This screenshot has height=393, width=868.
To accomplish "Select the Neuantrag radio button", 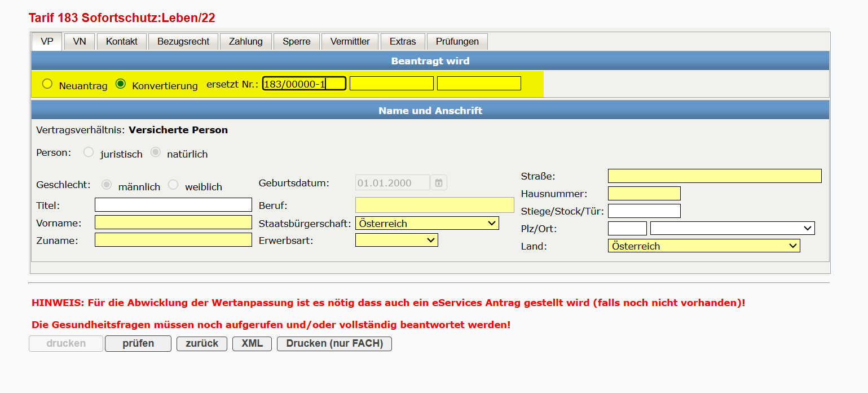I will click(x=47, y=84).
